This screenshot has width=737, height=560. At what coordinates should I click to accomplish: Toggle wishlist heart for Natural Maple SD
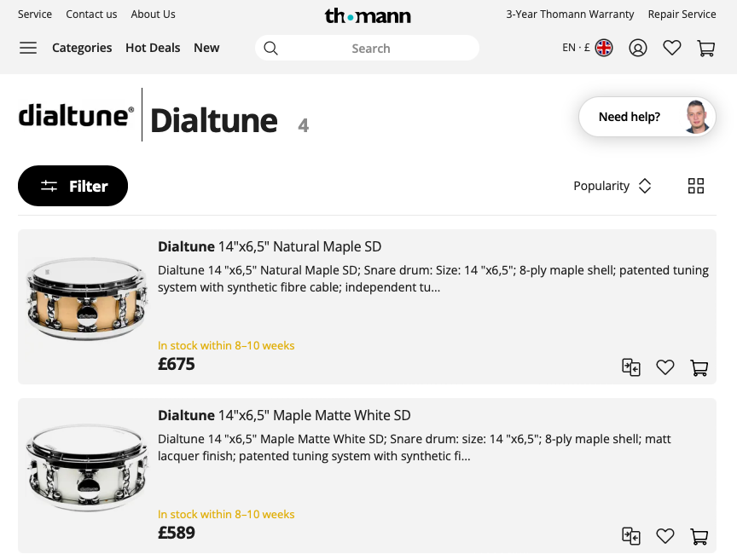pos(665,367)
